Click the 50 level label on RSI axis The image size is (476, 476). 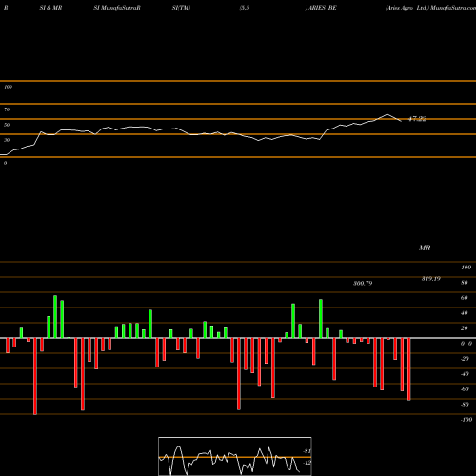(x=7, y=125)
